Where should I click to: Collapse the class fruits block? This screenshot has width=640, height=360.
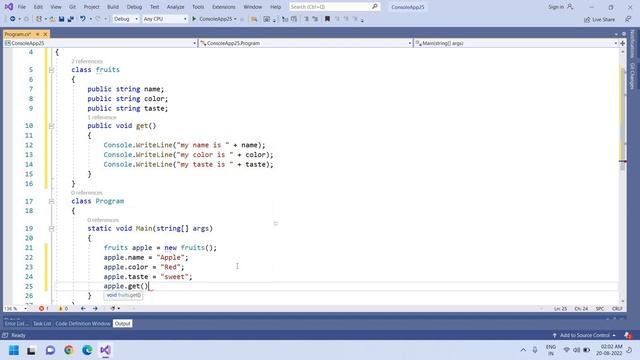click(x=51, y=70)
